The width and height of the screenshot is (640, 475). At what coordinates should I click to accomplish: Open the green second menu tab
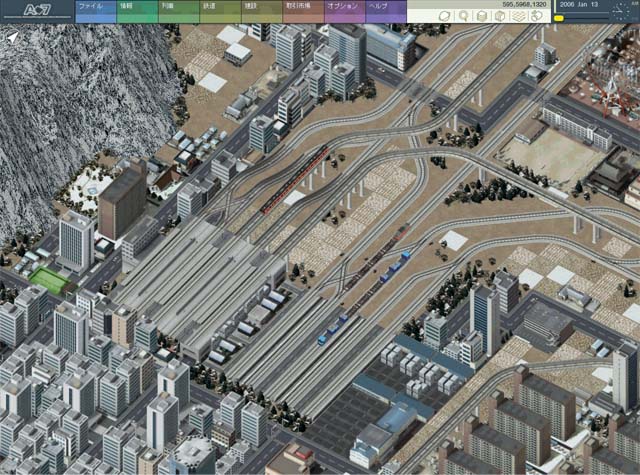(137, 11)
